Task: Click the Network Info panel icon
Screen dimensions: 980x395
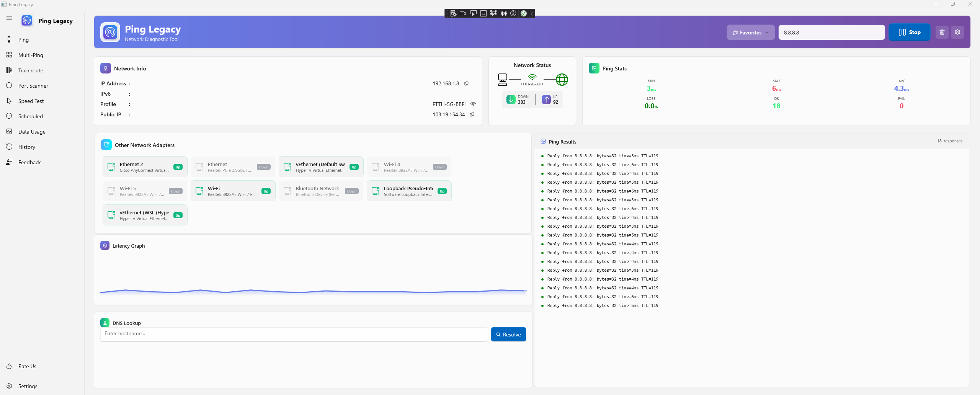Action: [x=106, y=68]
